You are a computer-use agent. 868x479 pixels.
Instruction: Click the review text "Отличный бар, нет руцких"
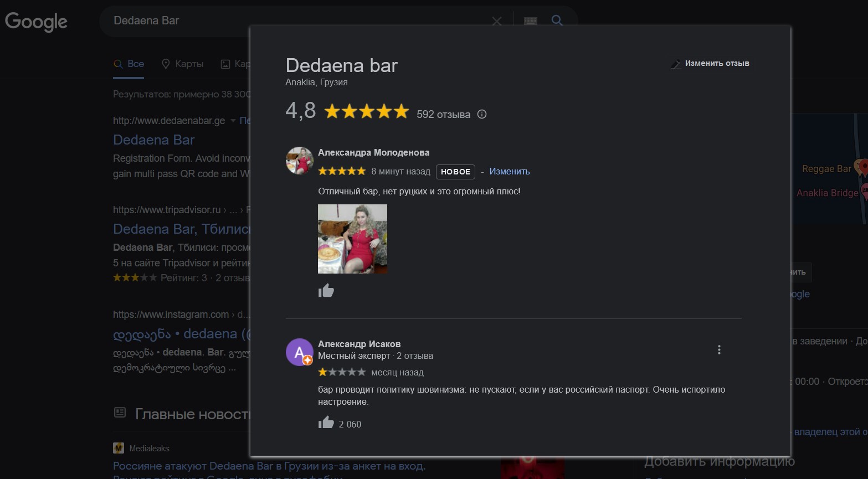pos(419,192)
